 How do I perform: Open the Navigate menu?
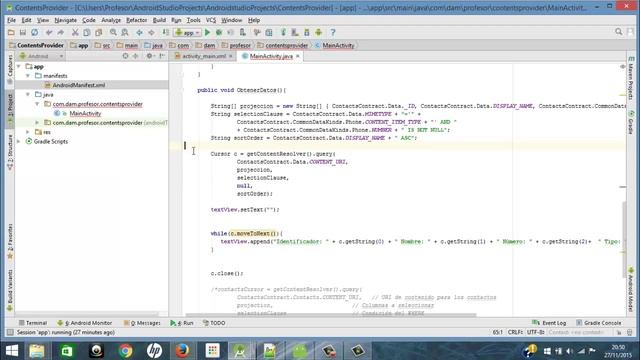pyautogui.click(x=65, y=20)
